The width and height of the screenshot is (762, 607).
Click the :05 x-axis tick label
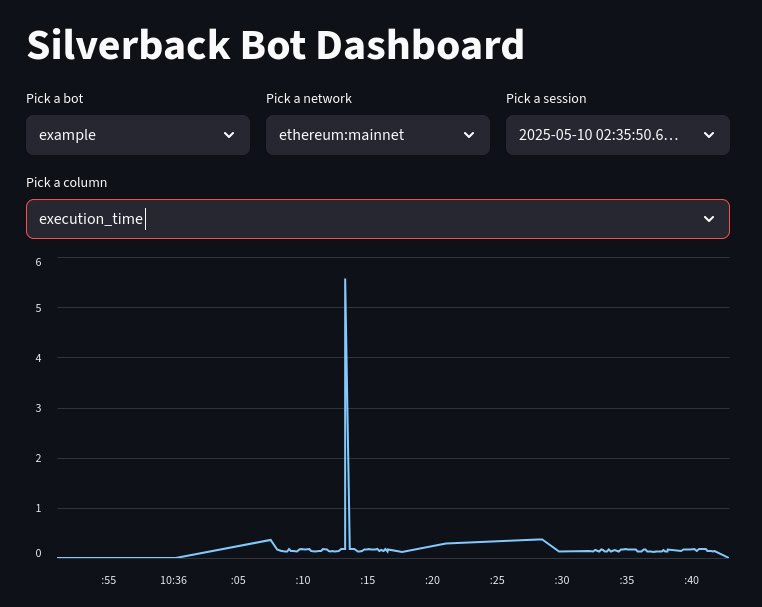238,580
